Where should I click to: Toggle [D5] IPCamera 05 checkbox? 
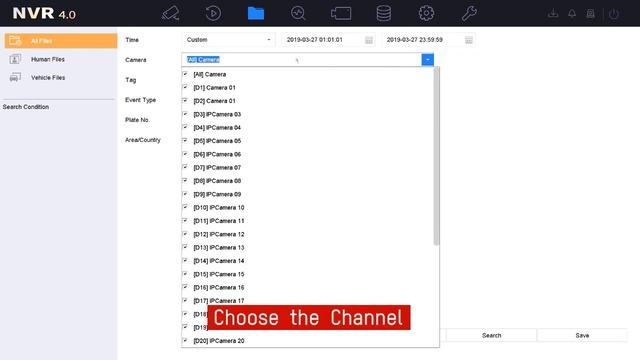click(185, 140)
